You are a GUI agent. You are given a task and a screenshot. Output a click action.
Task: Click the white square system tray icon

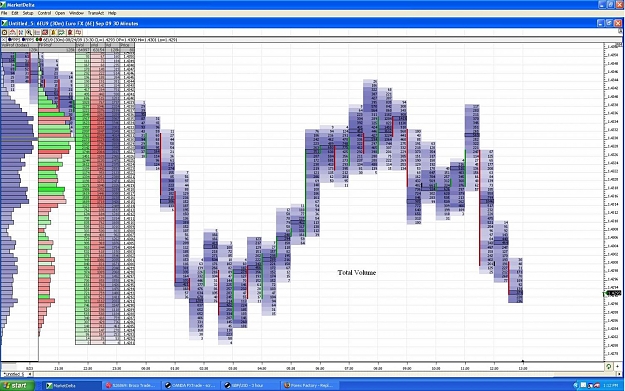583,385
